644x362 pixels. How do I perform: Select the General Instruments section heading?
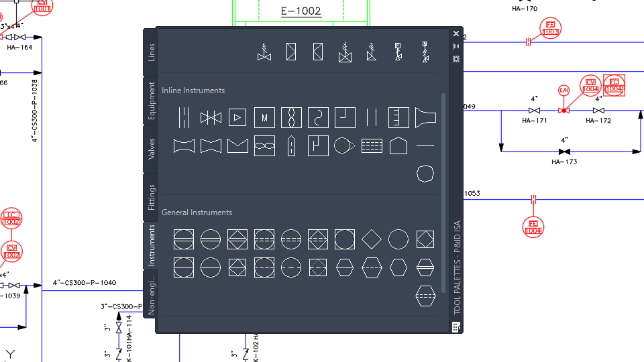197,213
